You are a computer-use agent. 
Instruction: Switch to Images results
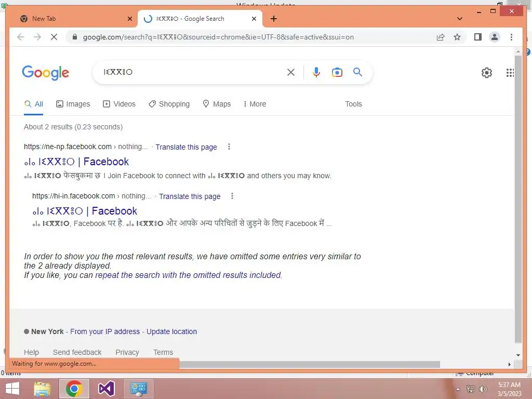[x=73, y=104]
